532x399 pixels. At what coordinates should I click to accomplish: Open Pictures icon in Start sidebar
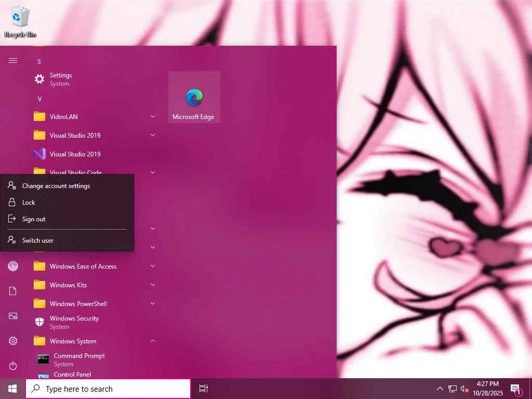[13, 316]
